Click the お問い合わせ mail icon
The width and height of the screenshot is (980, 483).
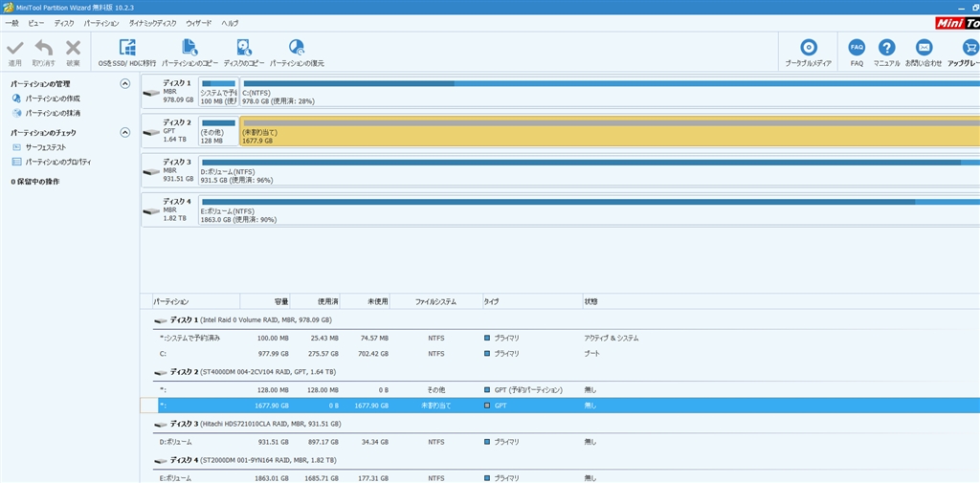(924, 48)
